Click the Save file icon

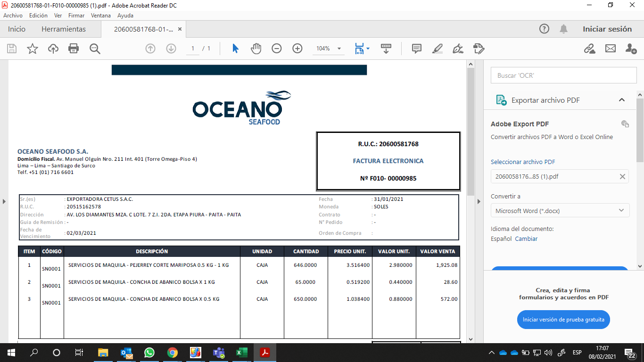(12, 49)
